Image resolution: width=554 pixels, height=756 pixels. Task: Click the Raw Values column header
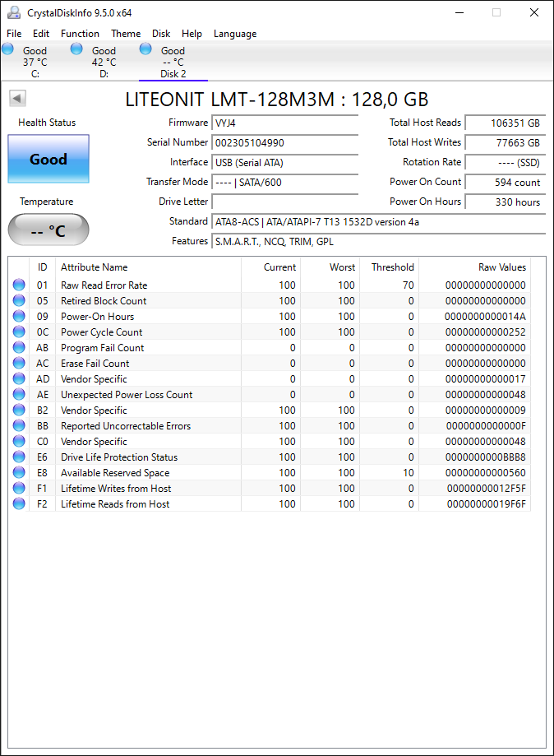(474, 267)
